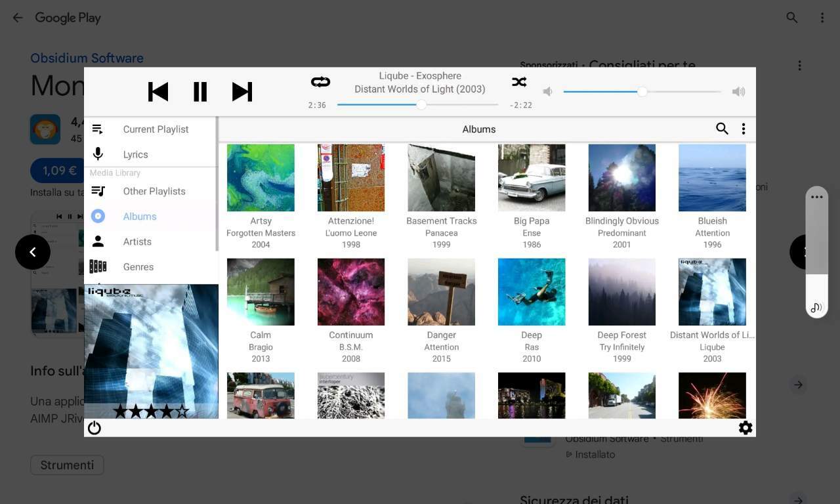This screenshot has height=504, width=840.
Task: Adjust the system media volume slider
Action: [816, 253]
